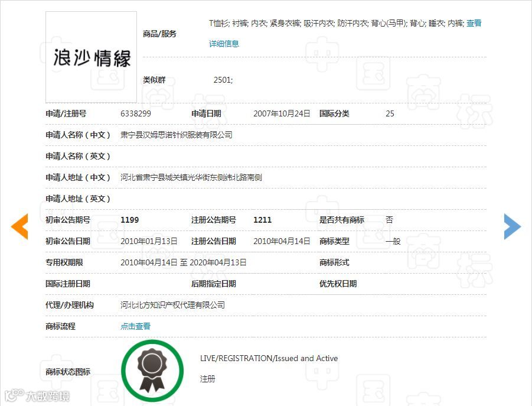
Task: Go to previous trademark with orange arrow
Action: [x=19, y=226]
